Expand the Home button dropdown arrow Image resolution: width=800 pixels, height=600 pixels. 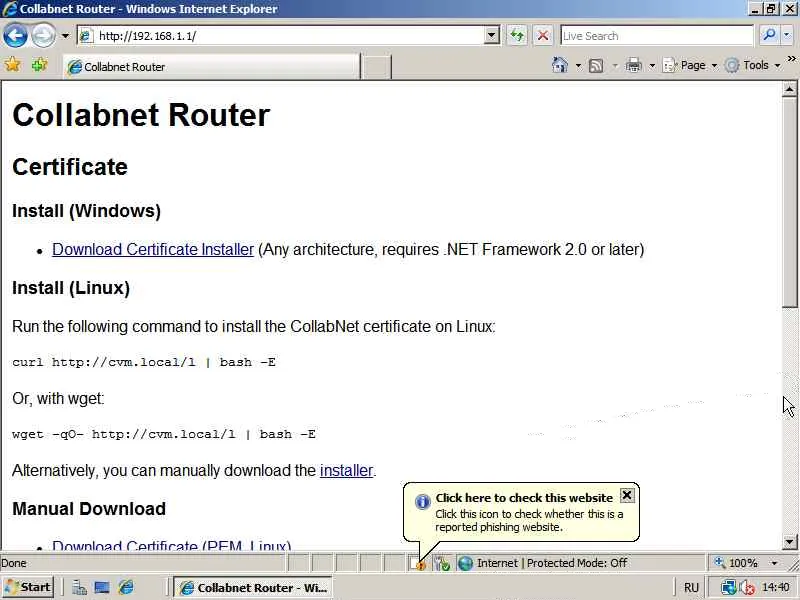click(x=578, y=65)
